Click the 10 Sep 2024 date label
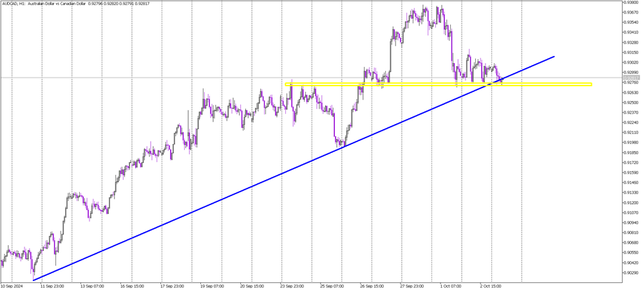 pyautogui.click(x=11, y=286)
